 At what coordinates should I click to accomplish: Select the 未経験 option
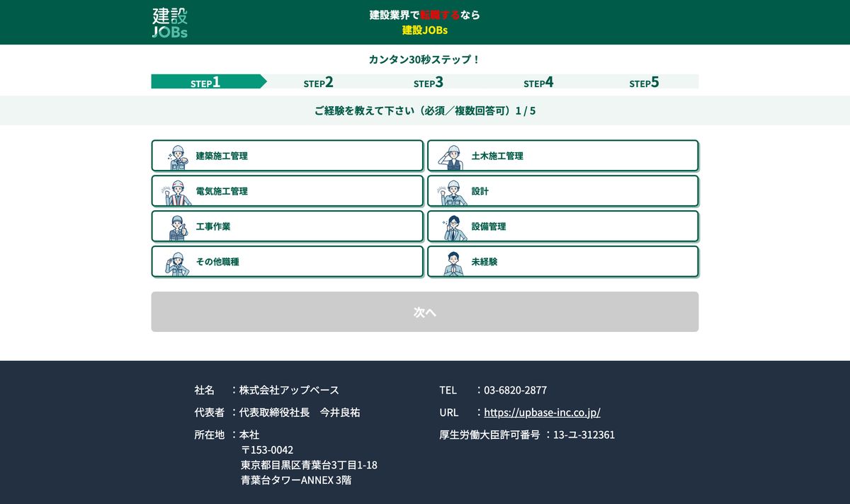click(x=563, y=261)
